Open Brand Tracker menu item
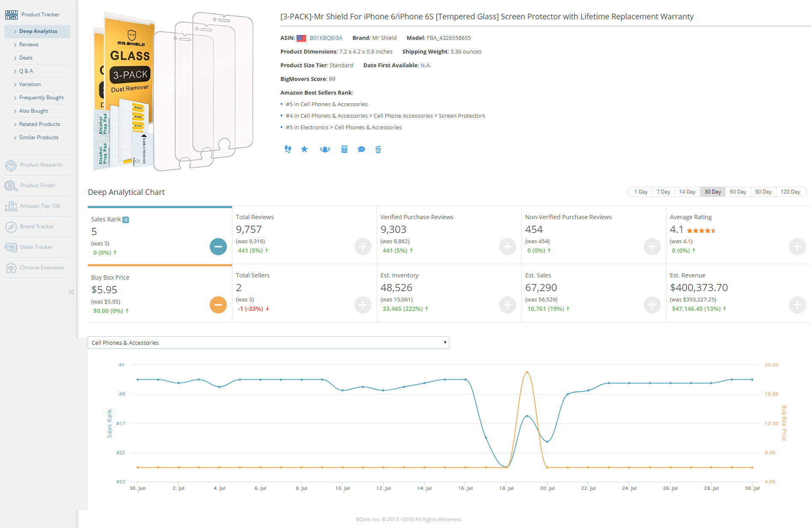This screenshot has height=528, width=812. tap(37, 227)
